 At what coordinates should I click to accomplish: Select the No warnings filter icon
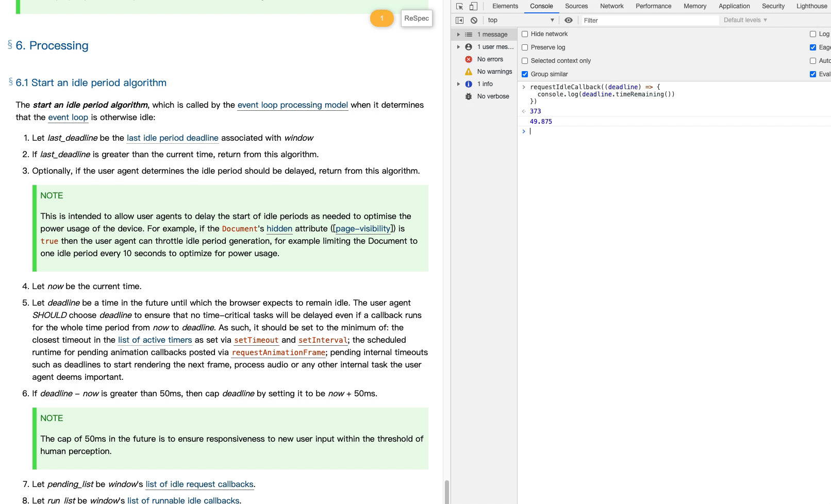tap(469, 72)
